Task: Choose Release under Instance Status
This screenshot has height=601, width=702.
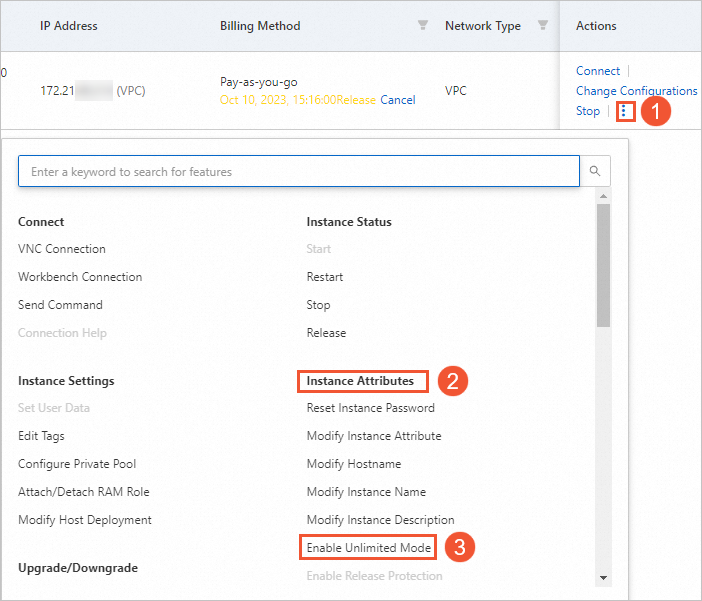Action: tap(326, 333)
